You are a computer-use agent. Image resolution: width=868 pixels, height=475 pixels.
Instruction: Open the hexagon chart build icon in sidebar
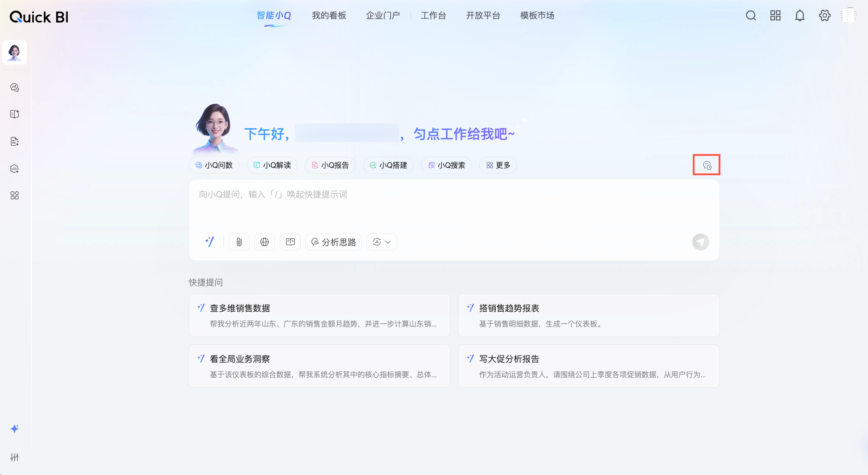pyautogui.click(x=15, y=168)
